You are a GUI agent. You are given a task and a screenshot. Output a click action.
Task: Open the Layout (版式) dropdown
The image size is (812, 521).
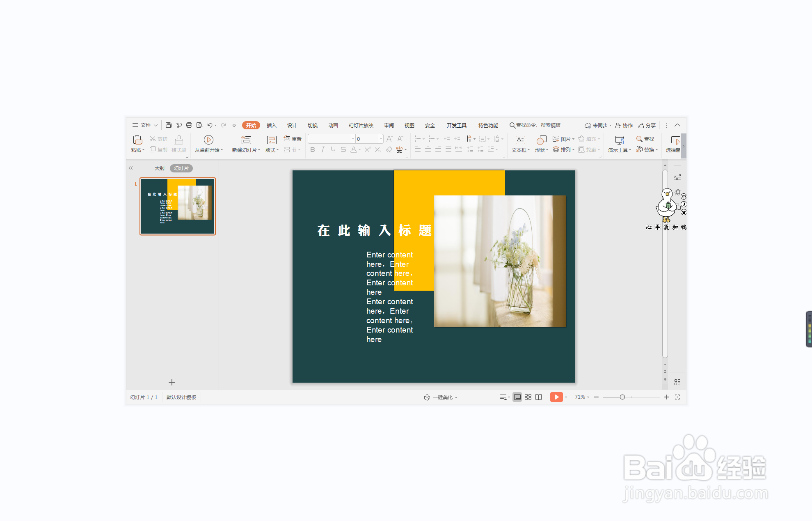[x=272, y=150]
